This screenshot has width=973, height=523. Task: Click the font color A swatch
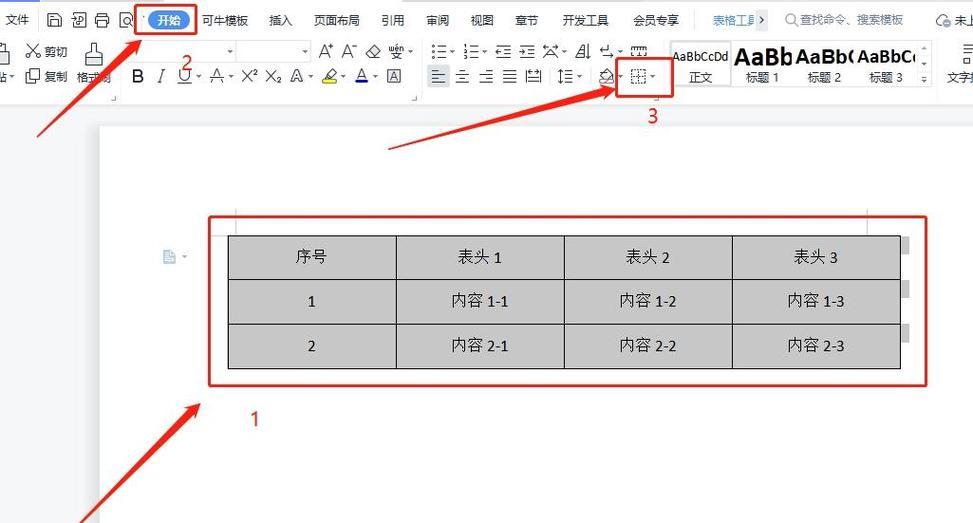[362, 76]
